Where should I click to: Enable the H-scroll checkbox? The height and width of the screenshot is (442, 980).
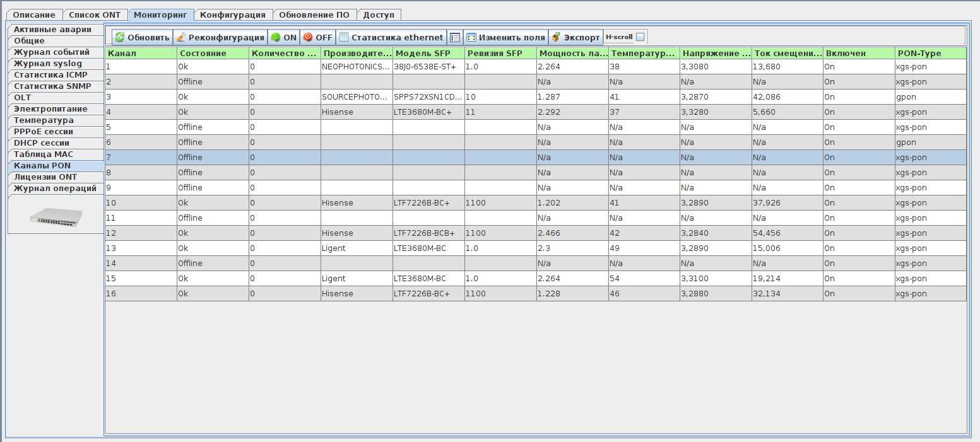[640, 37]
